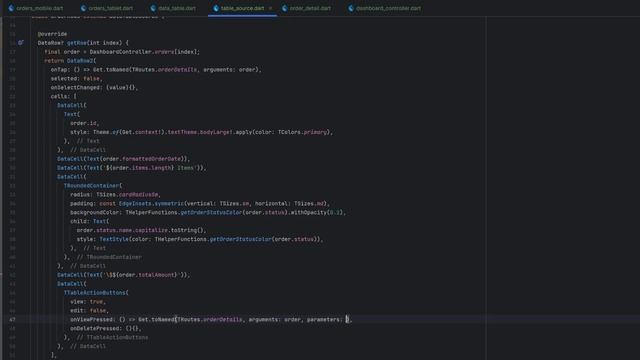Switch to the orders_mobile.dart tab
This screenshot has width=640, height=360.
click(x=36, y=8)
